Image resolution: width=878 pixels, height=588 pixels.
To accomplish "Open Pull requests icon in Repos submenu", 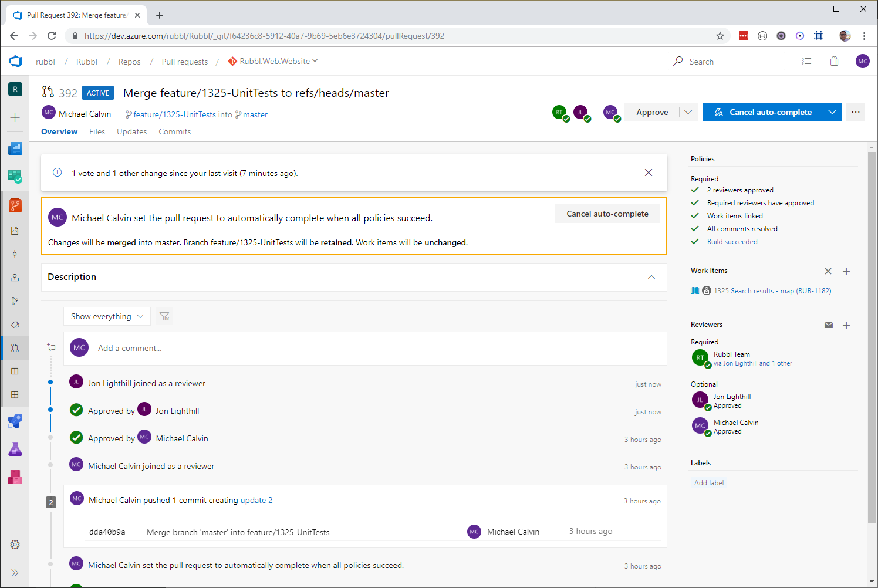I will click(x=15, y=348).
